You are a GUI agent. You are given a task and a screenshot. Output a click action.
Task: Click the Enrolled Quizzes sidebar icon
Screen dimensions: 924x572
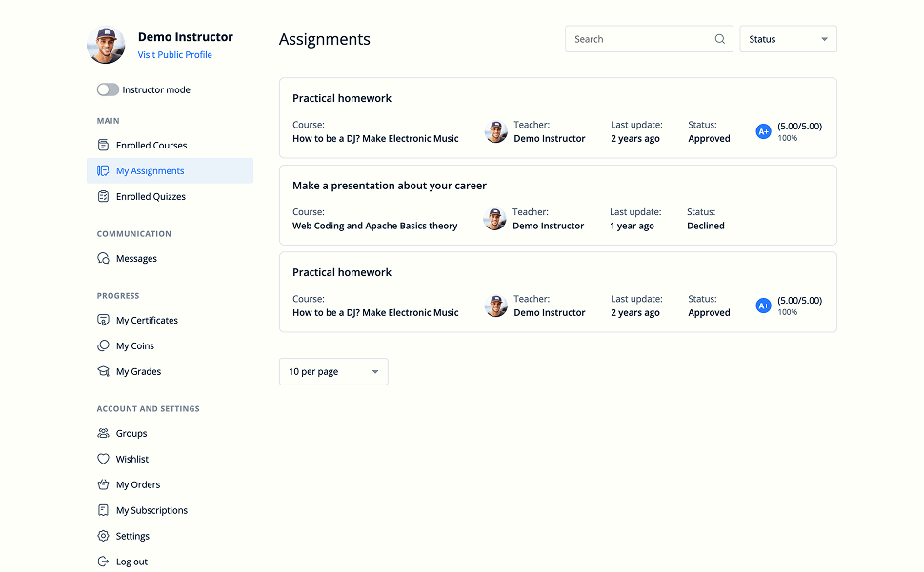pos(104,197)
